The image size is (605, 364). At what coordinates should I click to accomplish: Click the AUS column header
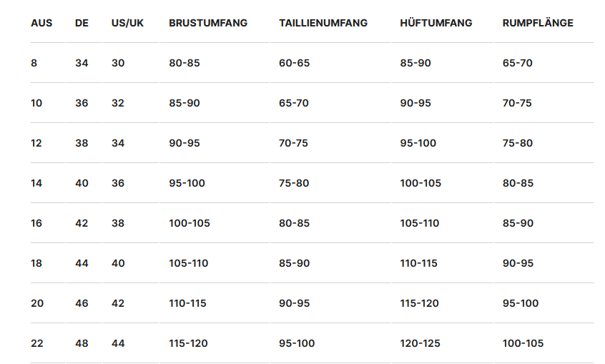[41, 23]
